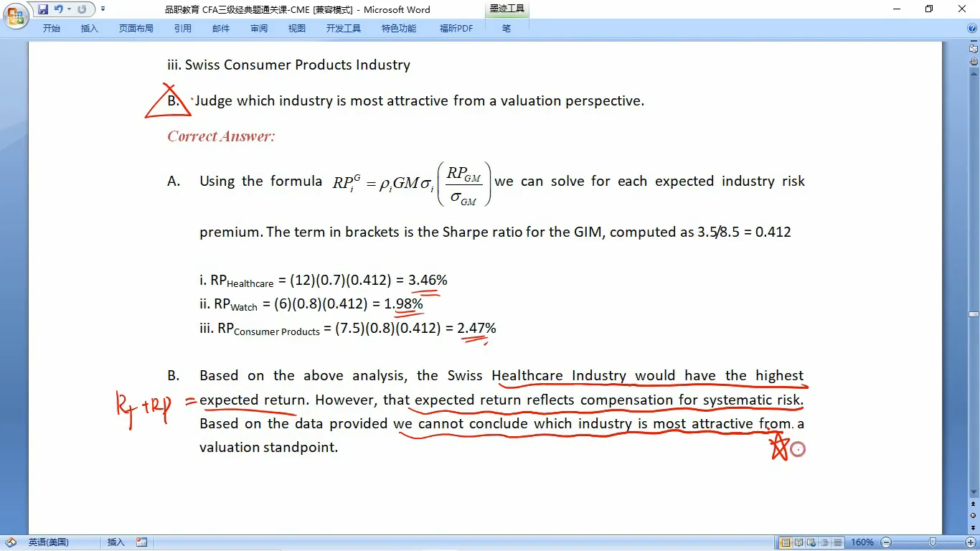This screenshot has width=980, height=551.
Task: Click the zoom slider handle
Action: coord(932,542)
